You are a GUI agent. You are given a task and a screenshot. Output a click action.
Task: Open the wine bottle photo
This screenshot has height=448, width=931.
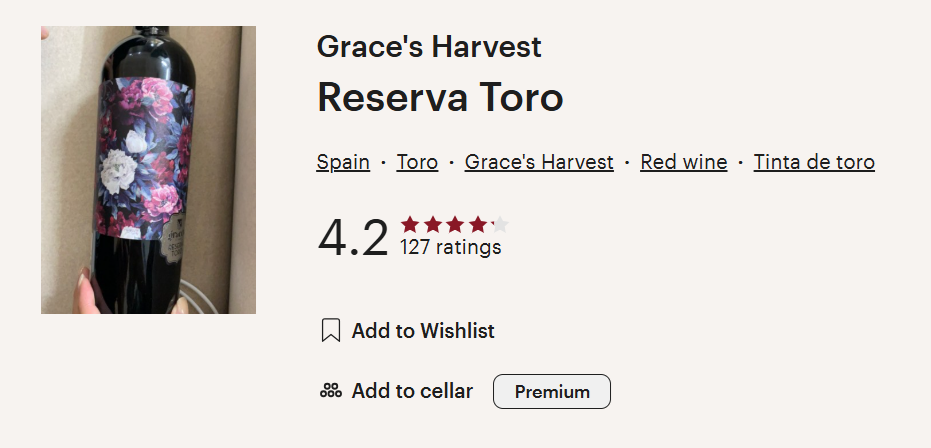point(148,170)
